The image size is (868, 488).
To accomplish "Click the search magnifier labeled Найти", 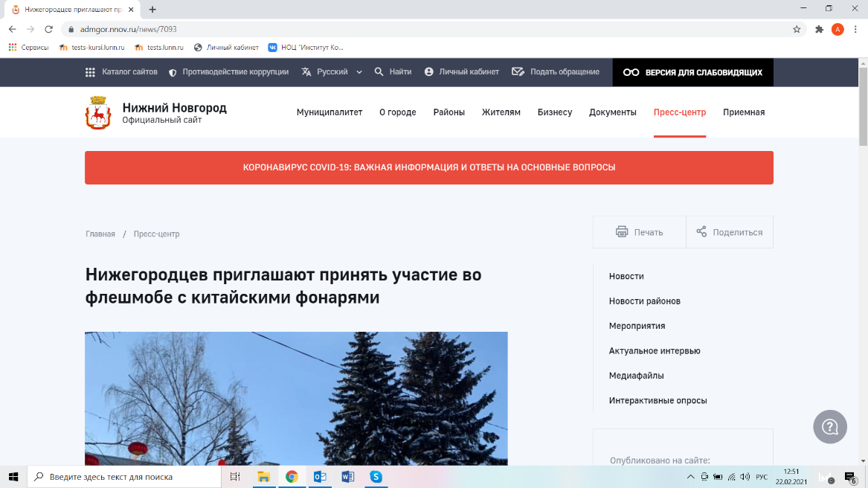I will pos(393,72).
